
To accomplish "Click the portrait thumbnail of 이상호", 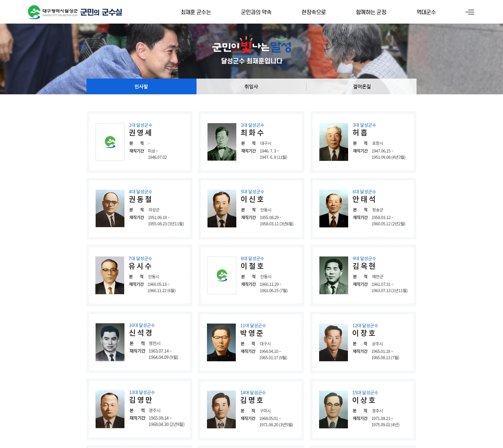I will (x=333, y=409).
